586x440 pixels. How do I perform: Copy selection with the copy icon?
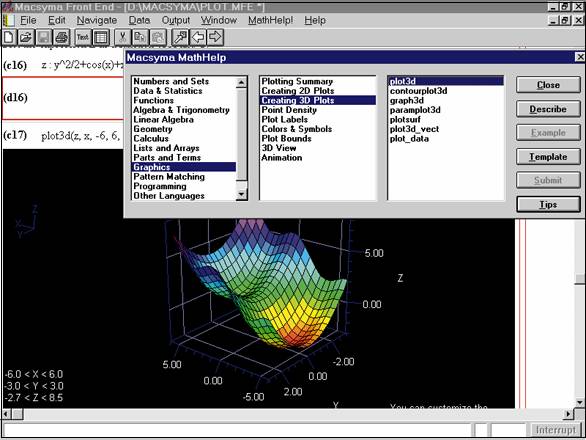point(140,37)
